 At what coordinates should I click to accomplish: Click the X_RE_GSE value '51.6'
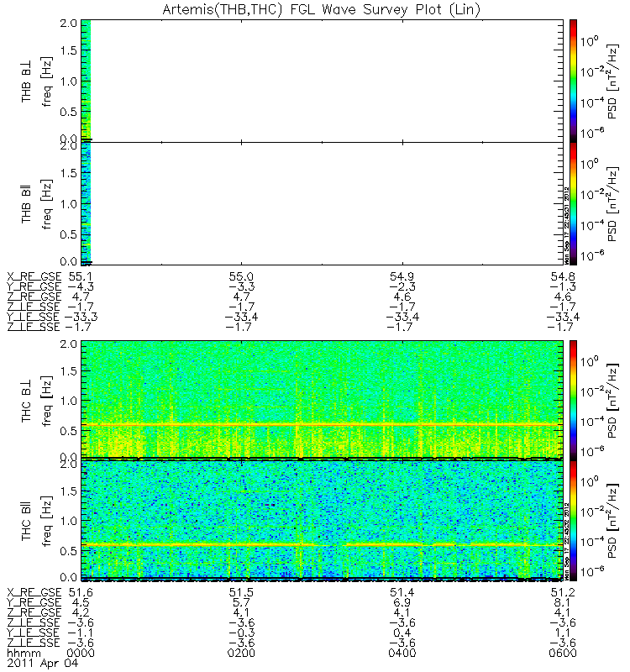coord(81,592)
